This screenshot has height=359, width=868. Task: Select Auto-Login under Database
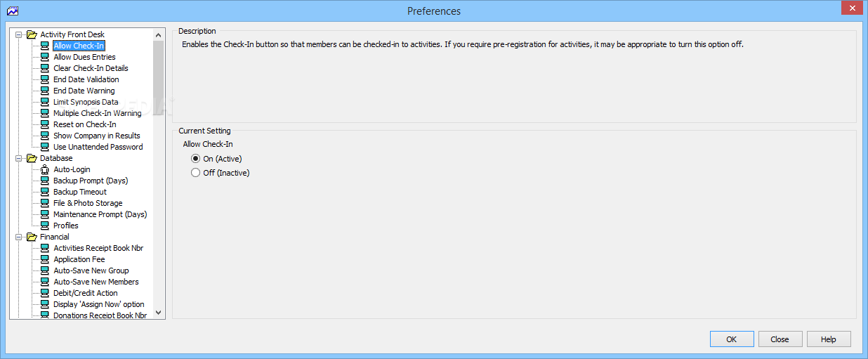[72, 169]
